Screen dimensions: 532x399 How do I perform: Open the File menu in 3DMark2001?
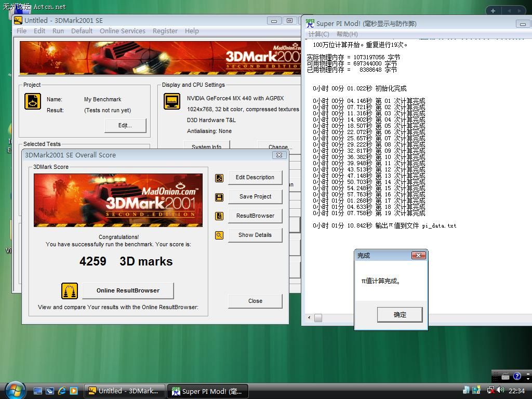[x=21, y=31]
